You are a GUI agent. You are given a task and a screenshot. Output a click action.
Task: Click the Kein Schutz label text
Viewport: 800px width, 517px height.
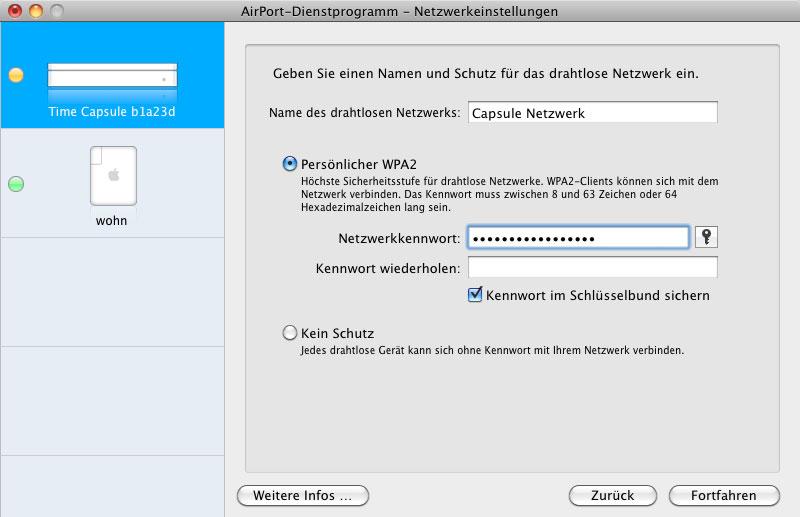click(337, 333)
